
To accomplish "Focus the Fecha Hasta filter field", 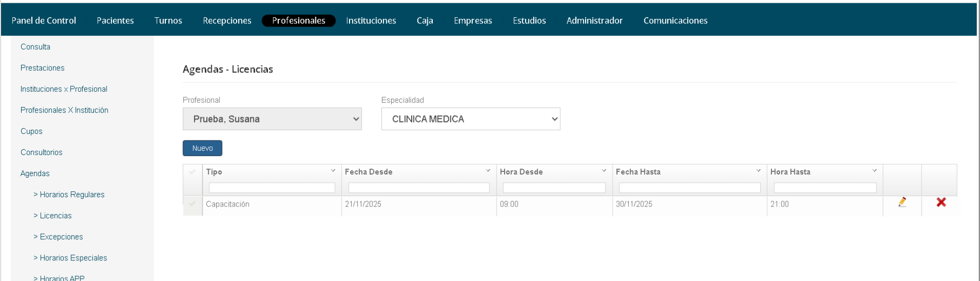I will click(689, 188).
